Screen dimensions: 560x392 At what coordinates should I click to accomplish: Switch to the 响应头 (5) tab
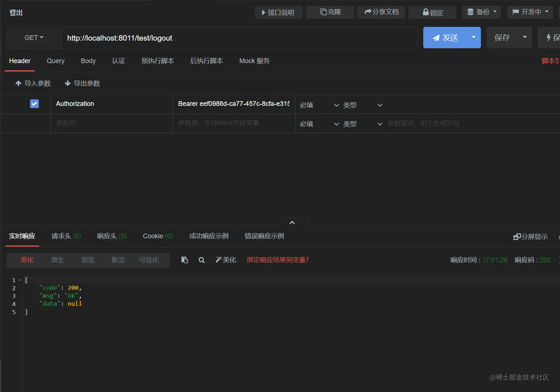(x=112, y=236)
